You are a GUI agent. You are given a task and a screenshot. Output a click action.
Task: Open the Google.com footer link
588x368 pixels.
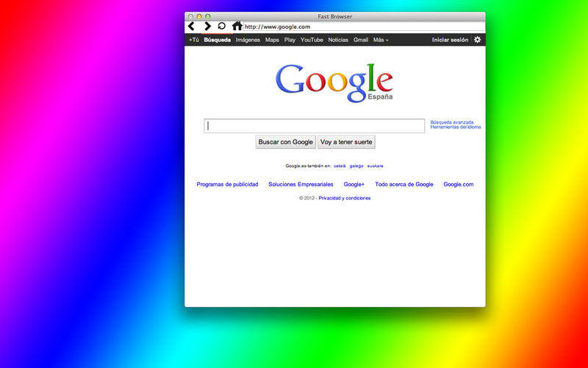point(458,185)
